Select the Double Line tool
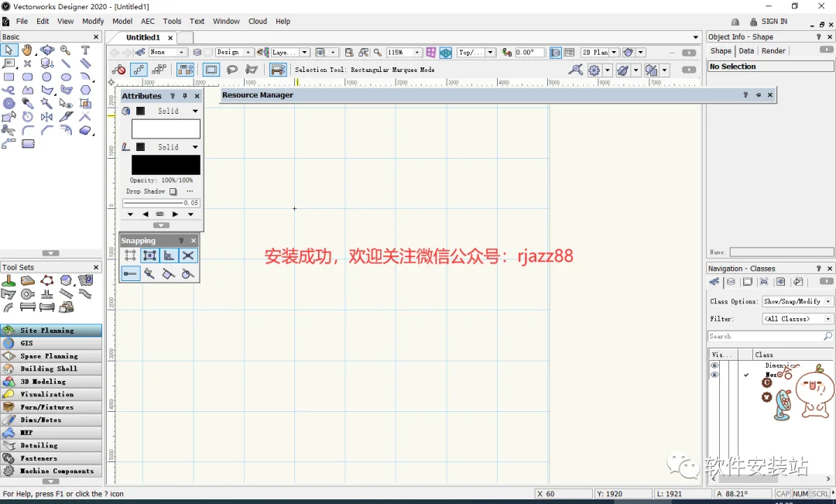 click(85, 63)
